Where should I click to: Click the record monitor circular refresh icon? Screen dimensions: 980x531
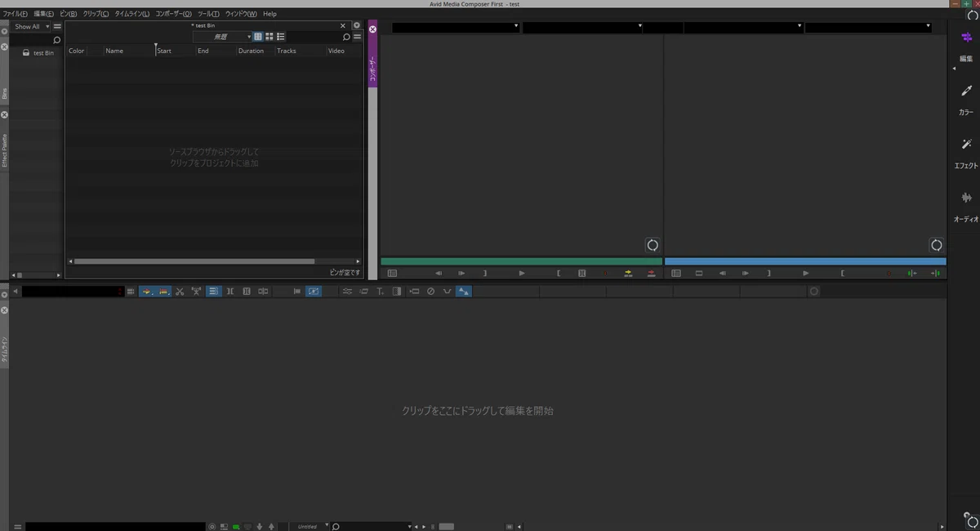click(x=937, y=245)
